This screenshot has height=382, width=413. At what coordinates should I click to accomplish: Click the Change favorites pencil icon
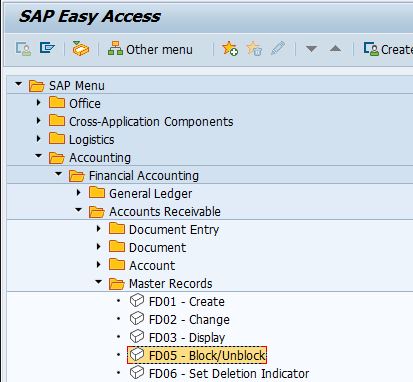click(278, 48)
